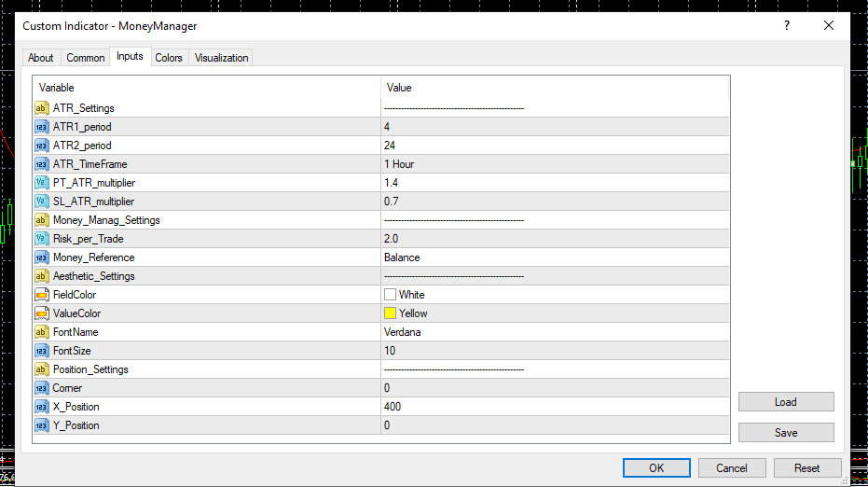Click the yellow ValueColor swatch
Viewport: 868px width, 487px height.
click(390, 313)
